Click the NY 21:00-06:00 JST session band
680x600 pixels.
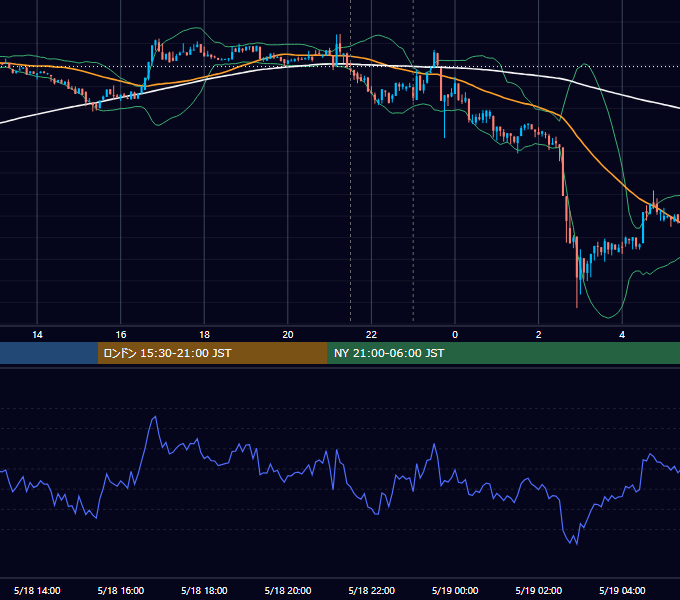tap(503, 353)
